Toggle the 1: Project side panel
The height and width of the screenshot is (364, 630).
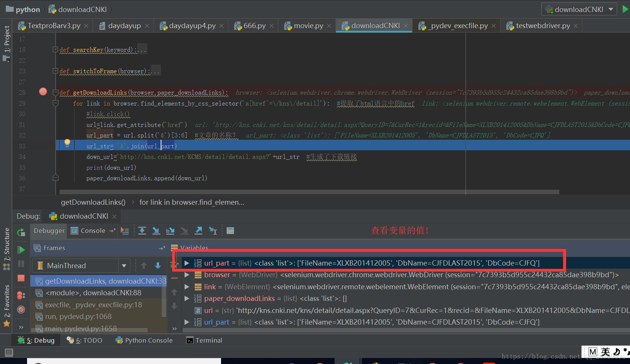6,43
